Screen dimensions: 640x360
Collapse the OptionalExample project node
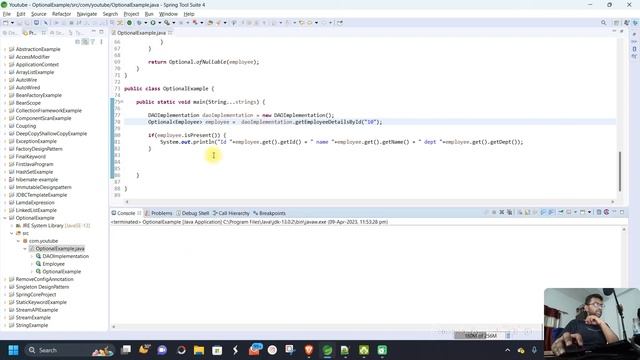(x=5, y=218)
